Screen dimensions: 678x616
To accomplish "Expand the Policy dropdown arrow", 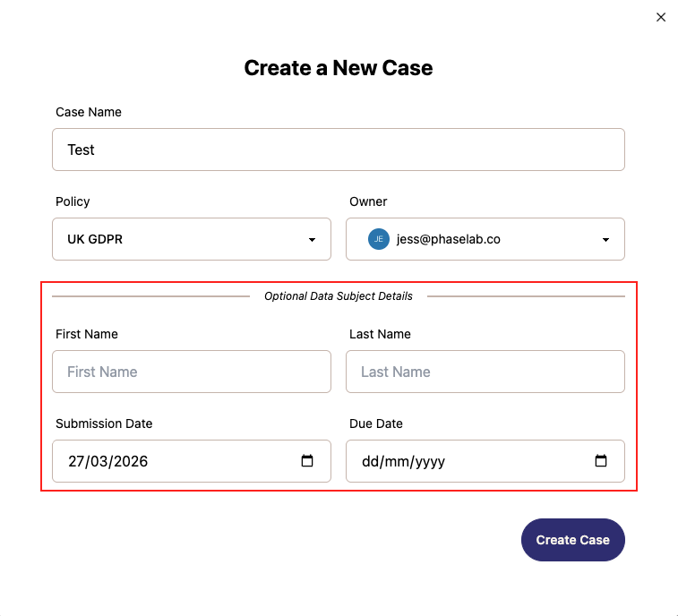I will [x=312, y=239].
